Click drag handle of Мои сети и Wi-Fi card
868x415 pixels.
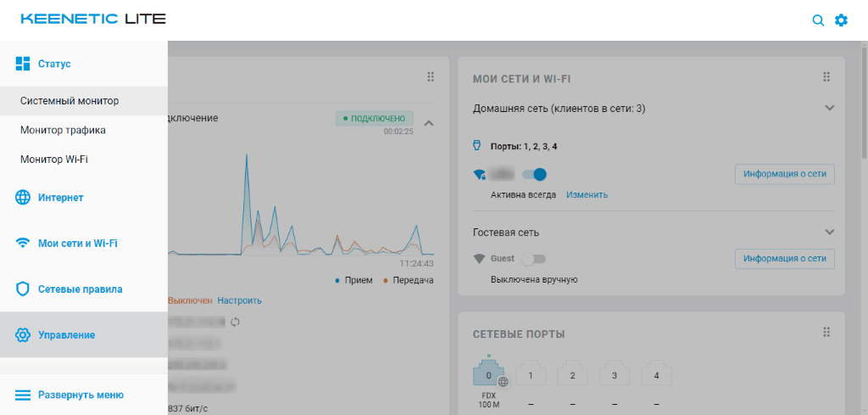pyautogui.click(x=826, y=77)
